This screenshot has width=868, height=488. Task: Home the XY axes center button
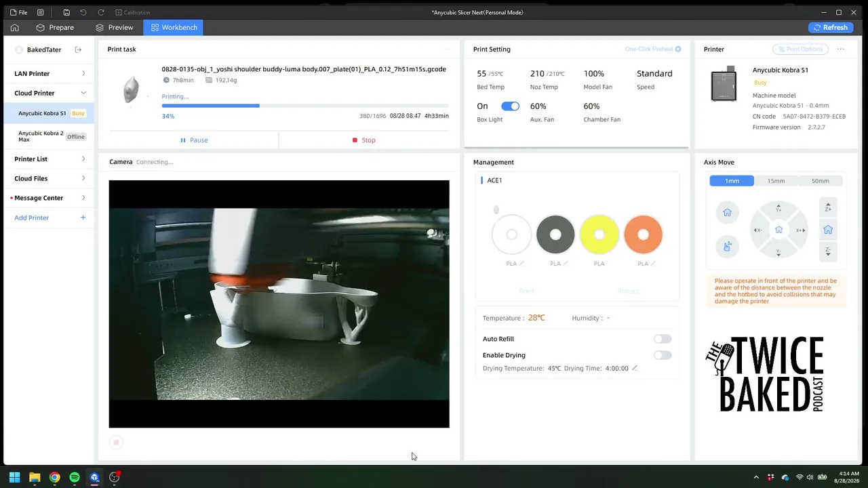(x=778, y=230)
